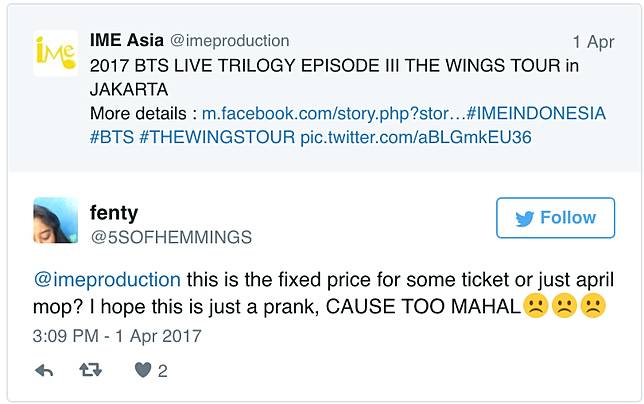Image resolution: width=644 pixels, height=404 pixels.
Task: Click the reply arrow icon
Action: click(44, 370)
